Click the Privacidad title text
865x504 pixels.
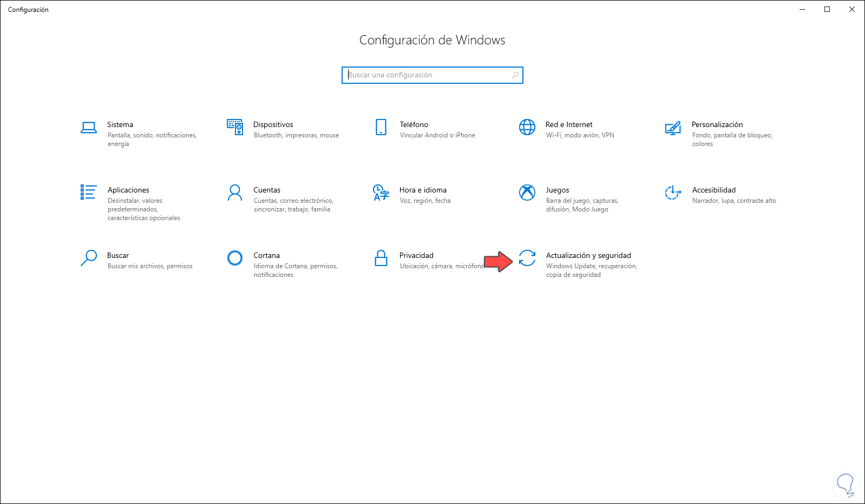pos(416,256)
